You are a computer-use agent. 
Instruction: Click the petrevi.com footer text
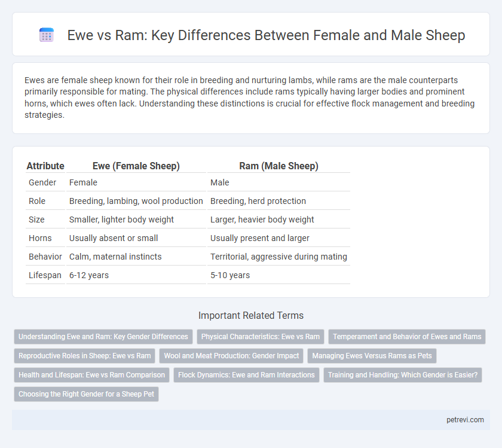coord(465,420)
